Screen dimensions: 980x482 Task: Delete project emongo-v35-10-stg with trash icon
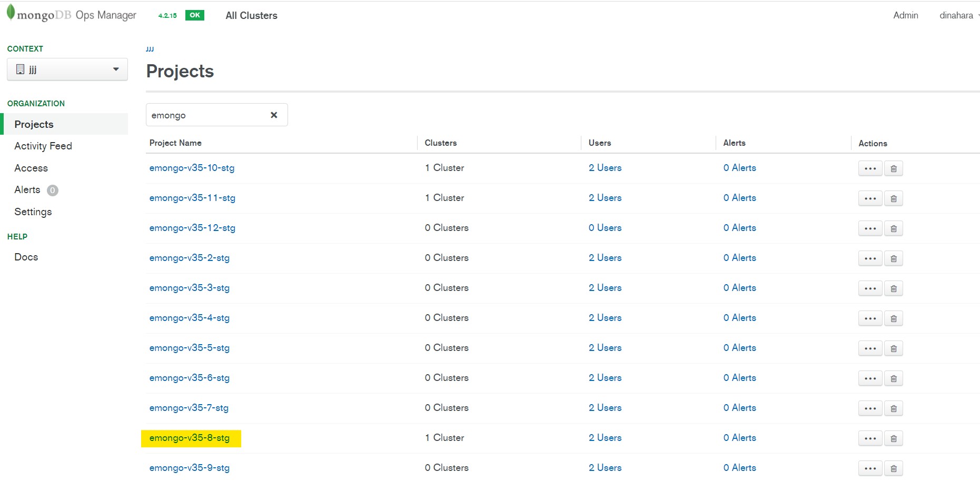click(893, 169)
